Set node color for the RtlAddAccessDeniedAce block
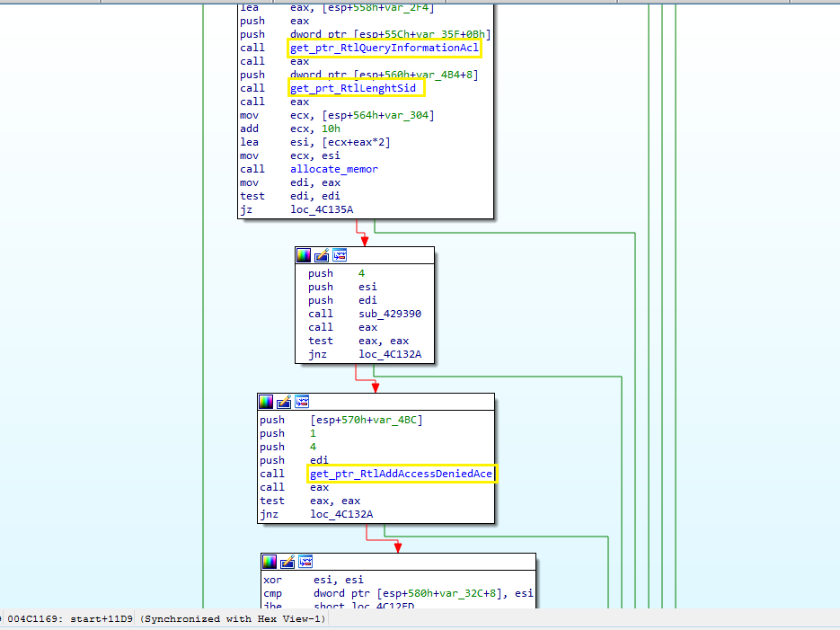 click(x=266, y=402)
